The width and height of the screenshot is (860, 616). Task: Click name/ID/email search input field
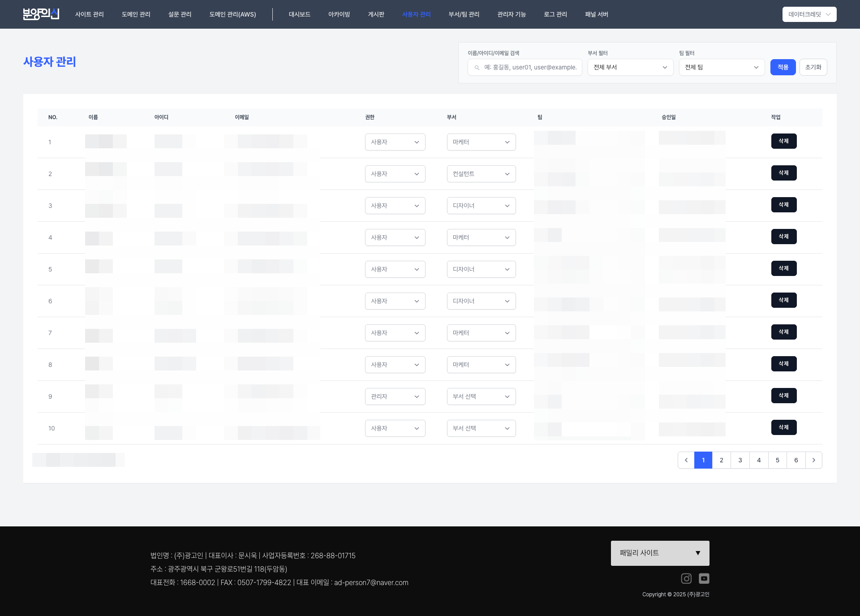(530, 67)
